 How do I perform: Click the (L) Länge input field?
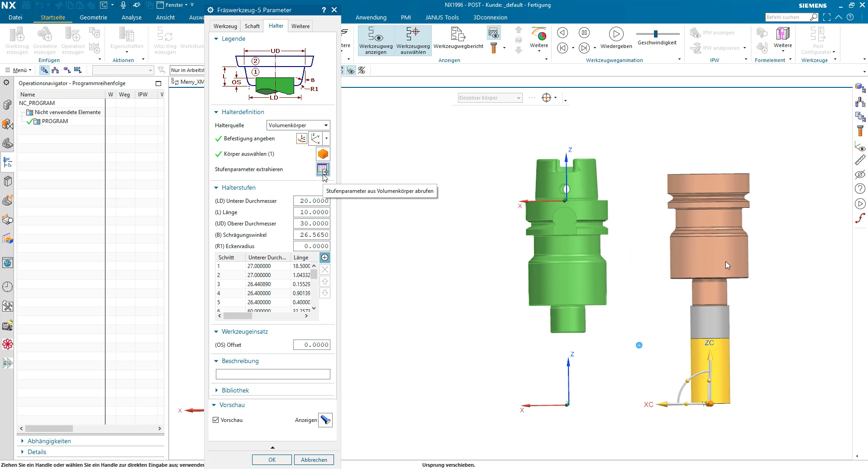pos(311,212)
